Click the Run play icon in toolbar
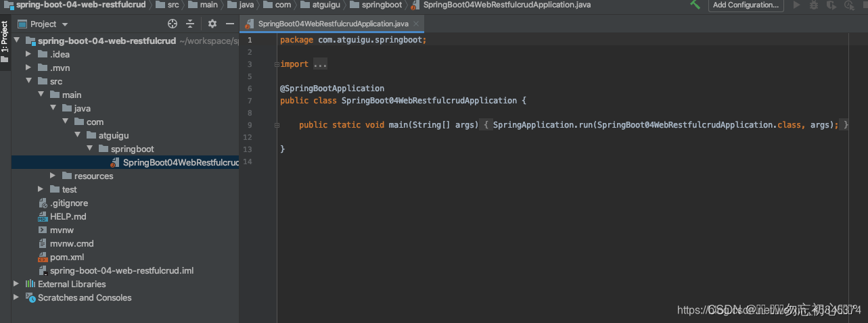This screenshot has width=868, height=323. point(796,5)
